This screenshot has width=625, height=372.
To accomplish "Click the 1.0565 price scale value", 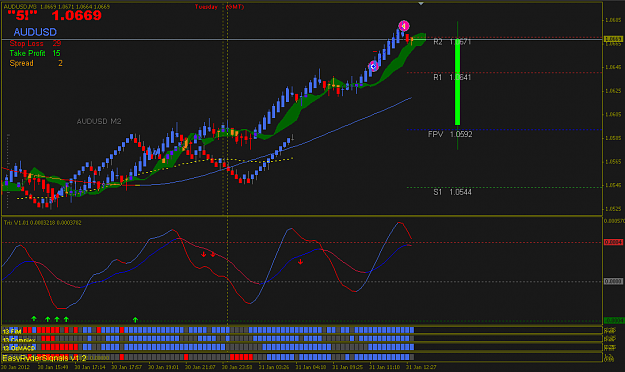I will (x=613, y=161).
